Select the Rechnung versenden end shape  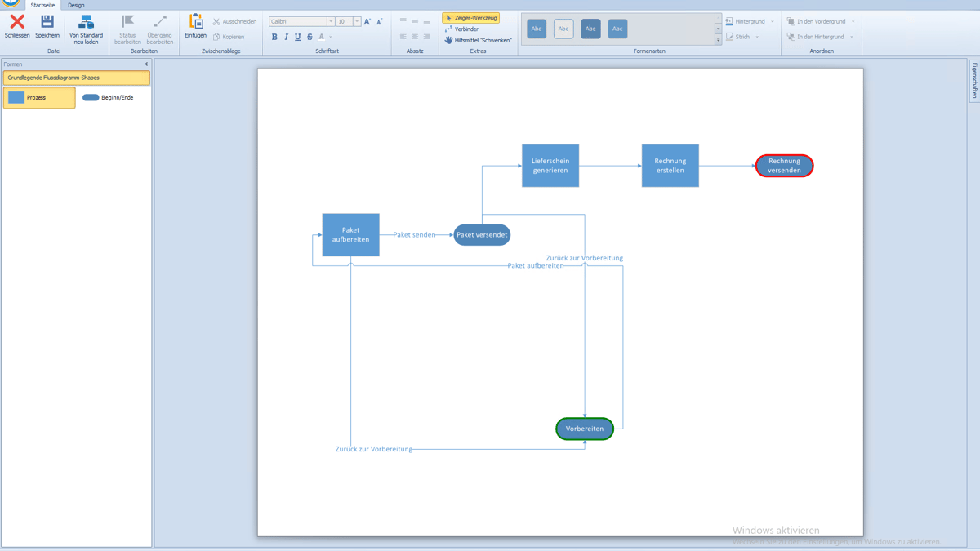(784, 166)
